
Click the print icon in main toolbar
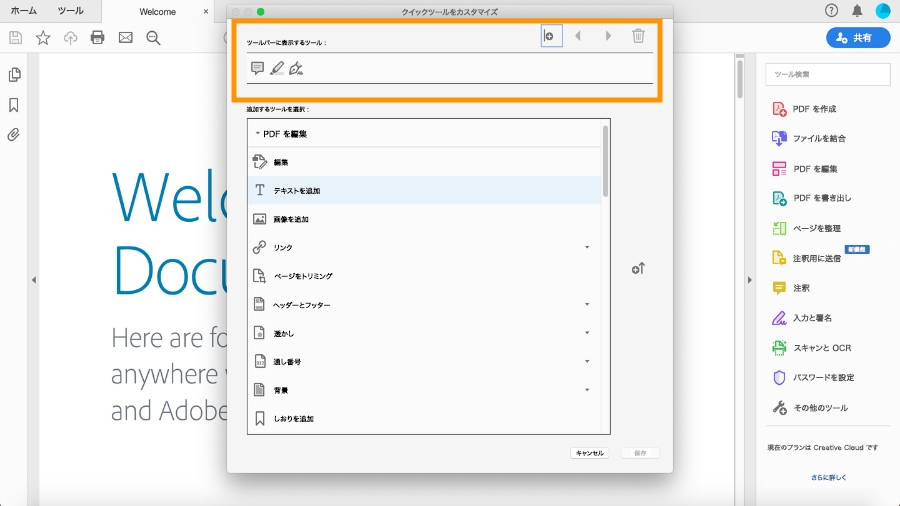point(98,38)
